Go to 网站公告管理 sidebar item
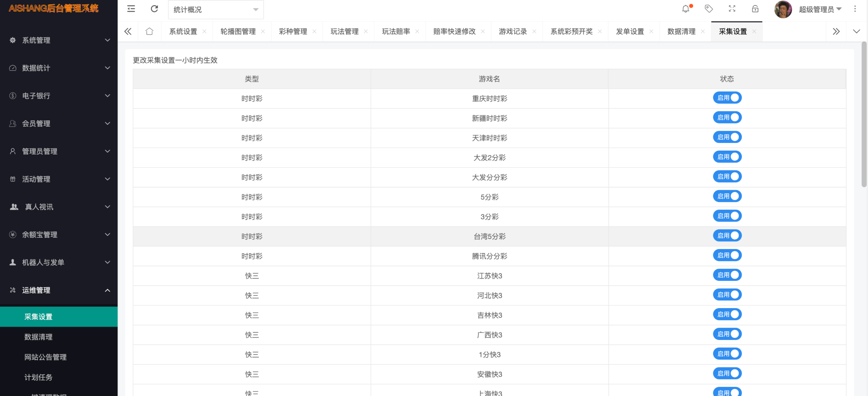This screenshot has width=868, height=396. [x=45, y=357]
